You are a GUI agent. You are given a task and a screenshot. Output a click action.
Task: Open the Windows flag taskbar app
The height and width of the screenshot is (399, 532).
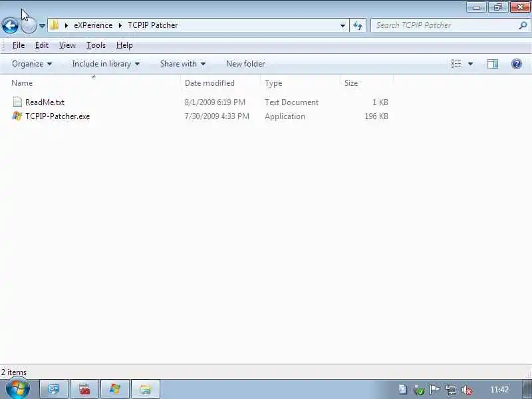115,389
